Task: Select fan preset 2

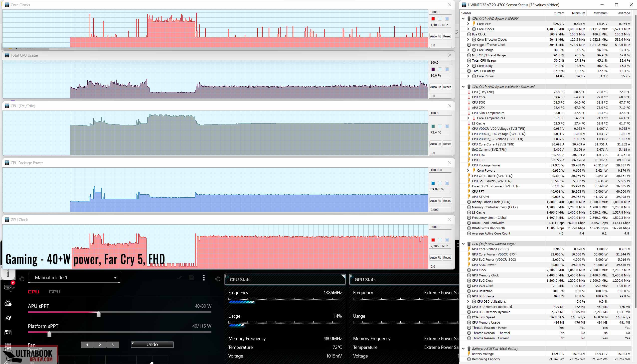Action: pos(100,345)
